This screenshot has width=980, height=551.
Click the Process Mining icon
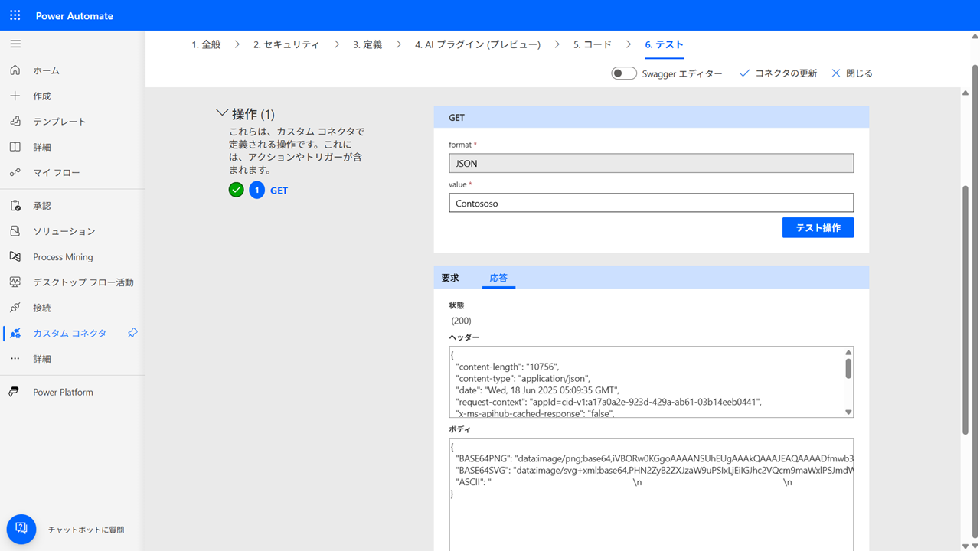(x=15, y=256)
